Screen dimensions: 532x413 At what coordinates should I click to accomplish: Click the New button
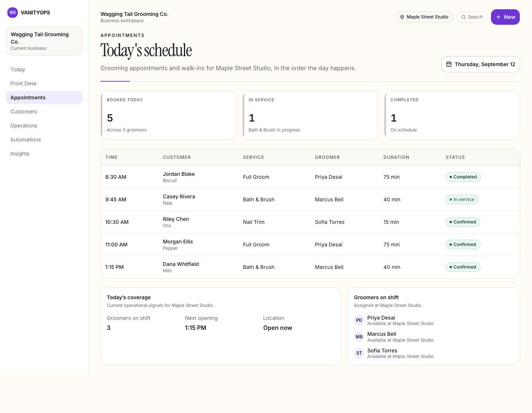click(505, 17)
